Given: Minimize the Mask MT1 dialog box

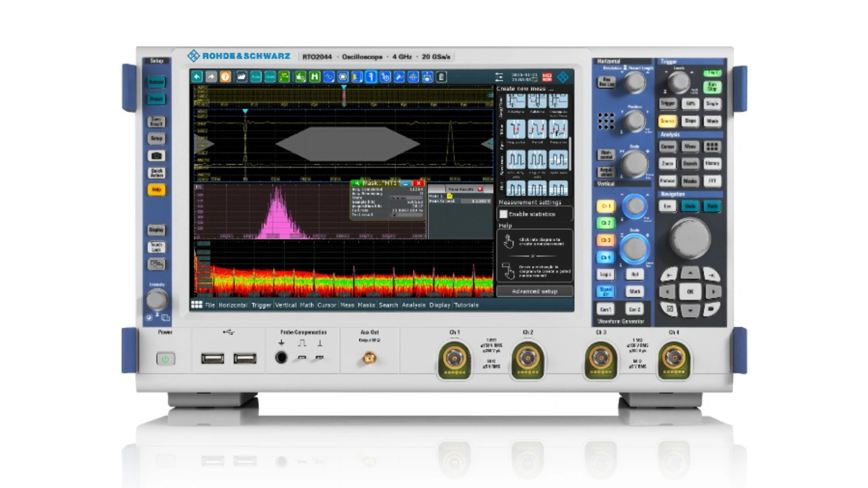Looking at the screenshot, I should coord(406,183).
